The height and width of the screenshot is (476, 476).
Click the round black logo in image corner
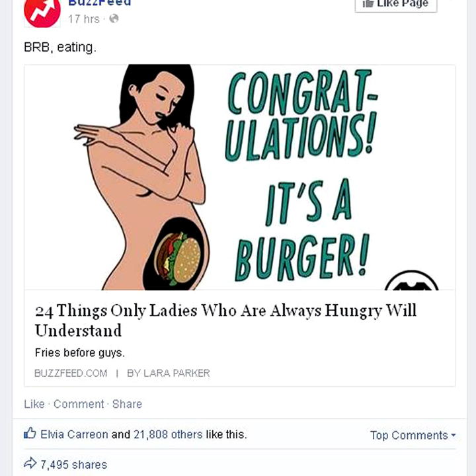[x=412, y=280]
